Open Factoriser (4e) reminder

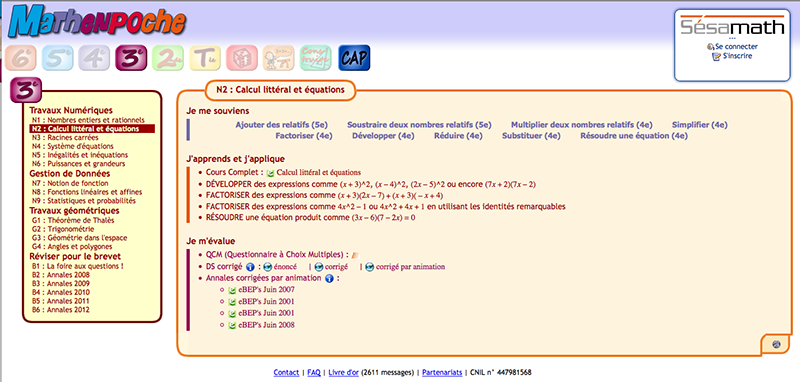(x=304, y=136)
